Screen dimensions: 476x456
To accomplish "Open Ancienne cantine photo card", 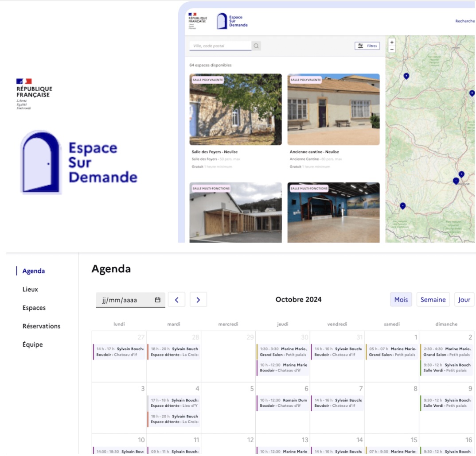I will pos(333,109).
